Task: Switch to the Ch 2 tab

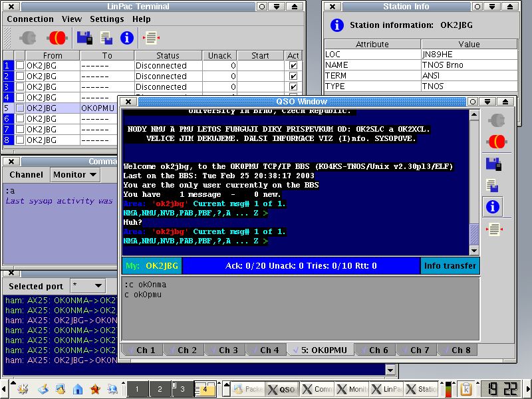Action: coord(184,350)
